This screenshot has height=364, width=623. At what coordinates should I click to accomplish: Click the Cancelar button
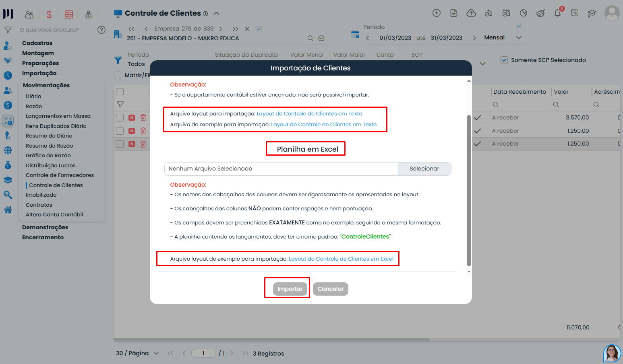pos(331,289)
